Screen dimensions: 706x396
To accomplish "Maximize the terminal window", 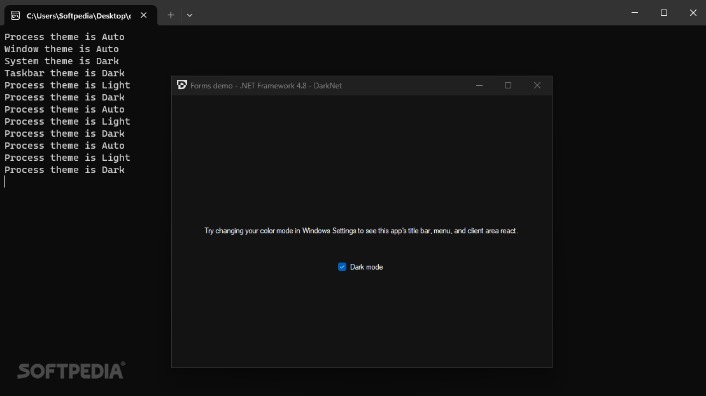I will (664, 13).
